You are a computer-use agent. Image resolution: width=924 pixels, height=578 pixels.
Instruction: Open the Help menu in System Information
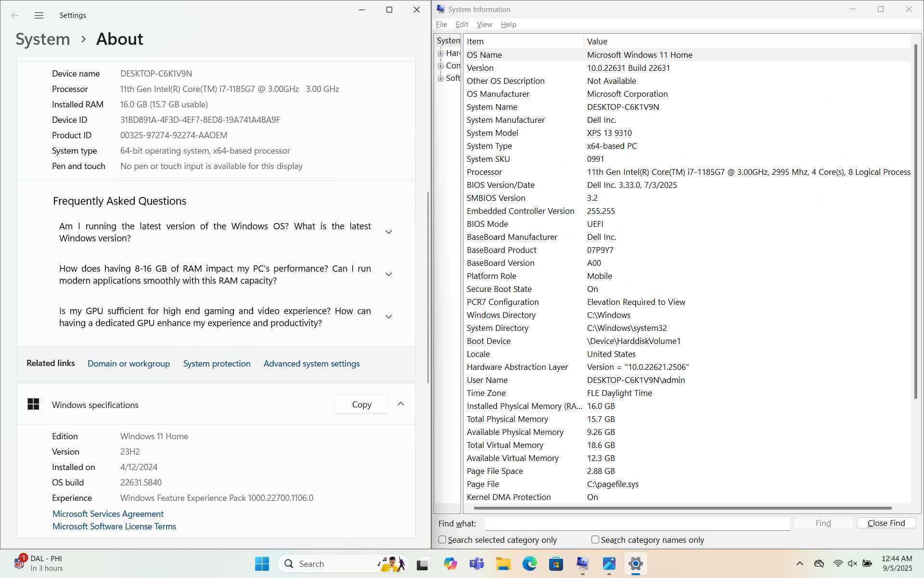coord(508,25)
